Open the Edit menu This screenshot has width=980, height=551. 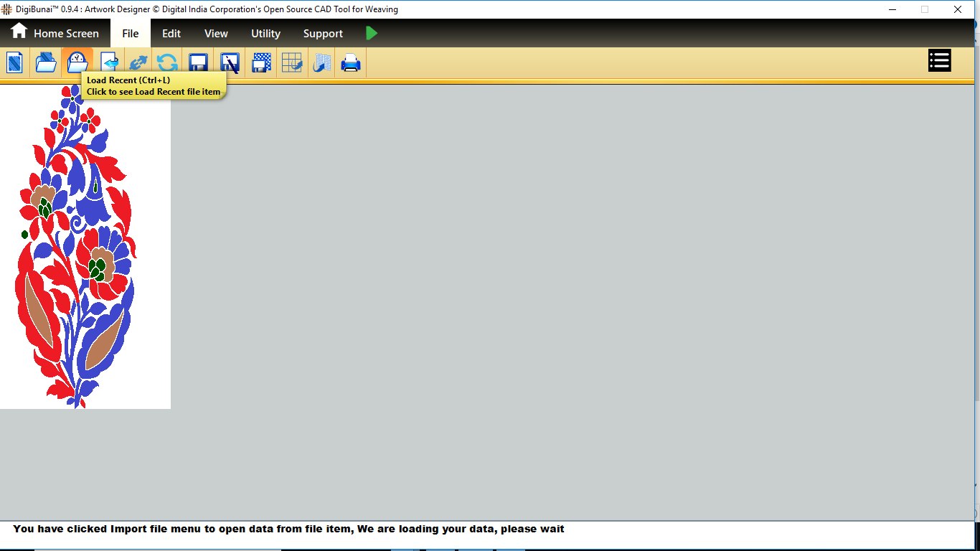171,33
